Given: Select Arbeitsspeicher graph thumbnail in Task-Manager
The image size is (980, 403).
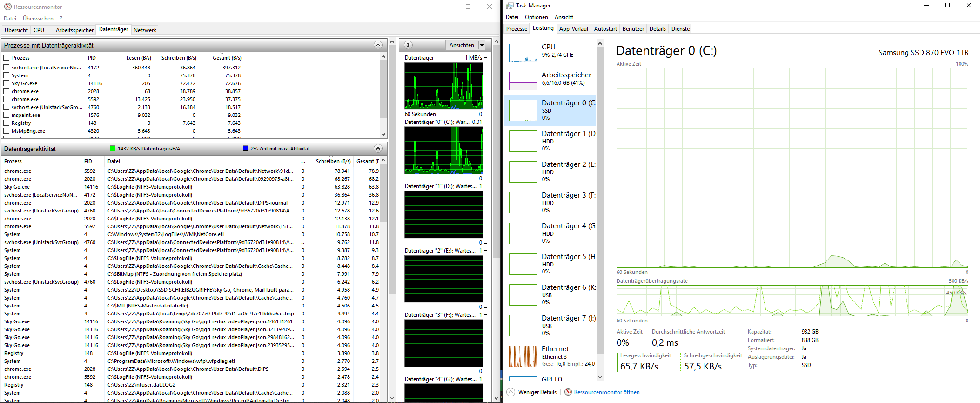Looking at the screenshot, I should [x=523, y=81].
